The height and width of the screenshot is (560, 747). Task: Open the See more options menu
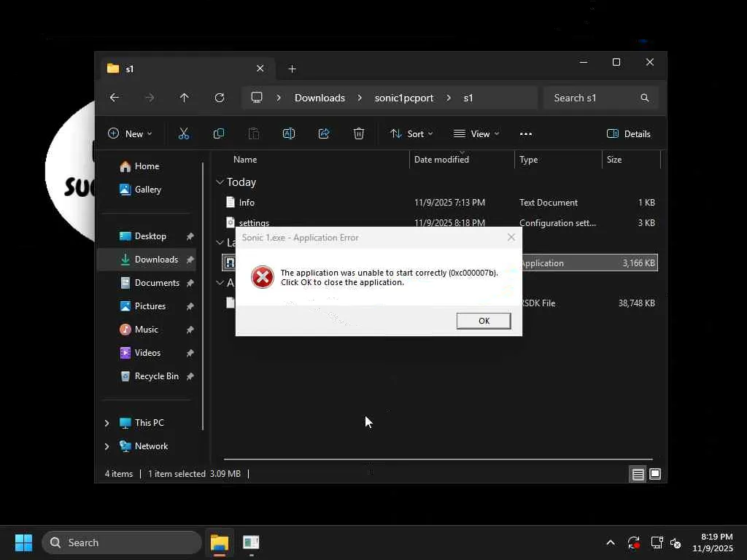point(526,134)
